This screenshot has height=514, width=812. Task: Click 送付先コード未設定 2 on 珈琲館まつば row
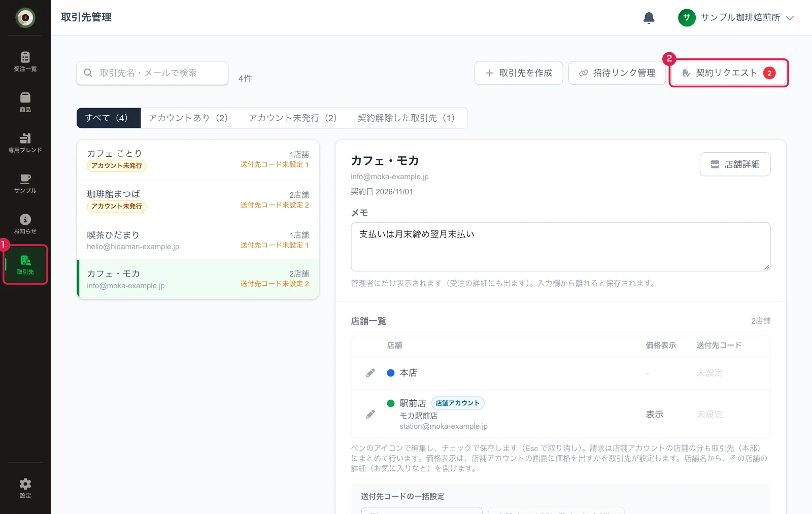pyautogui.click(x=275, y=205)
